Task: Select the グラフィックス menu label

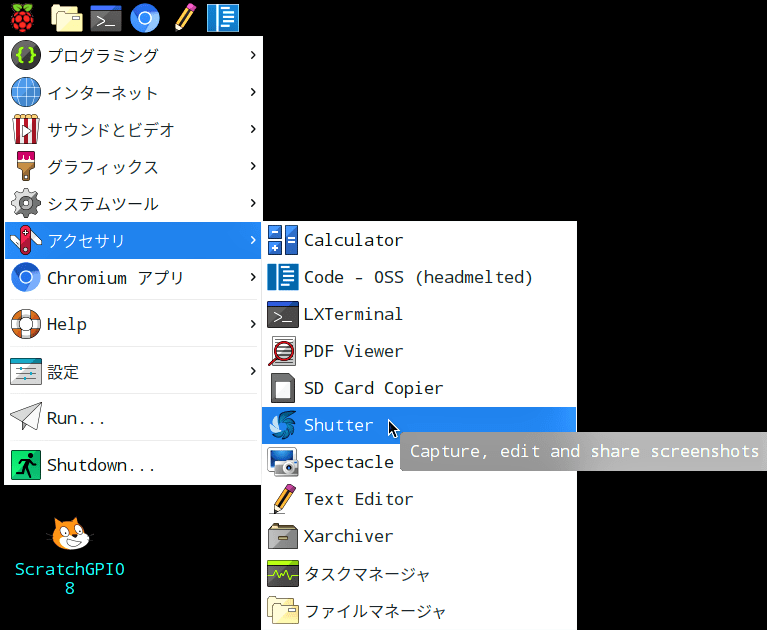Action: pos(103,167)
